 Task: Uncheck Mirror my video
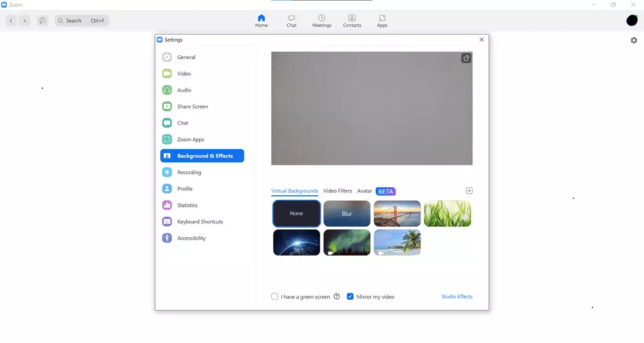(350, 296)
